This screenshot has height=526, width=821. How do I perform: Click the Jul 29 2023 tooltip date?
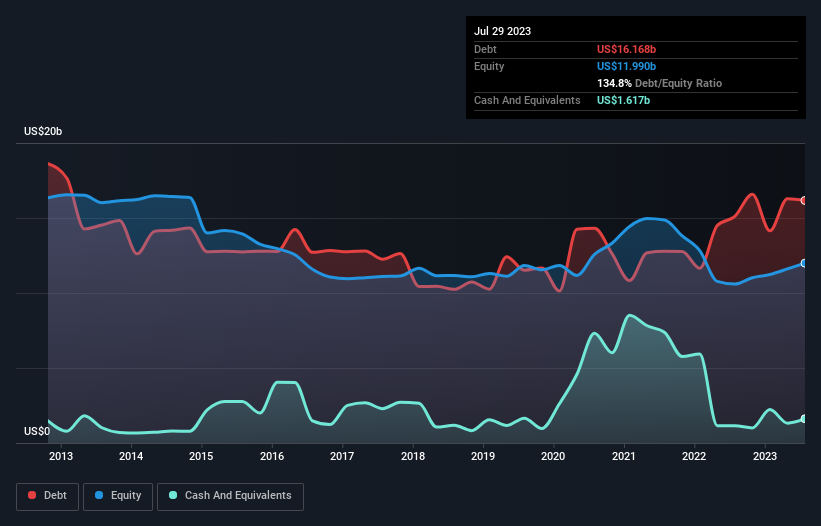pyautogui.click(x=503, y=31)
